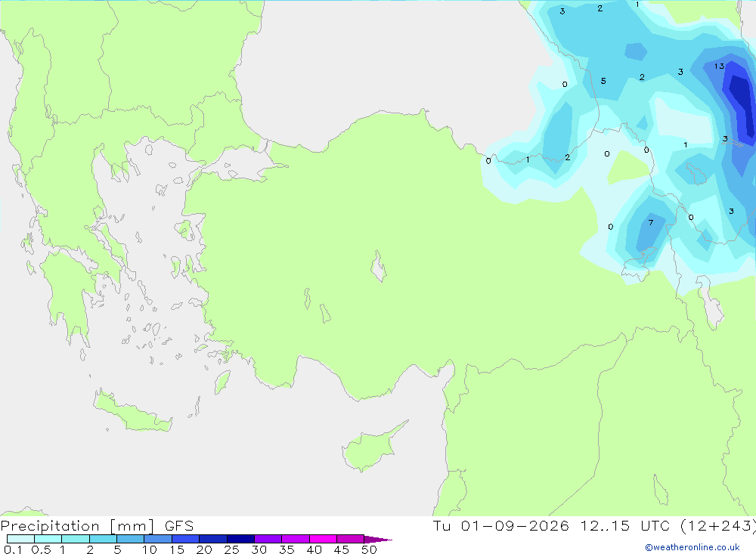Click the "(12+243)" forecast offset text
756x554 pixels.
coord(718,526)
